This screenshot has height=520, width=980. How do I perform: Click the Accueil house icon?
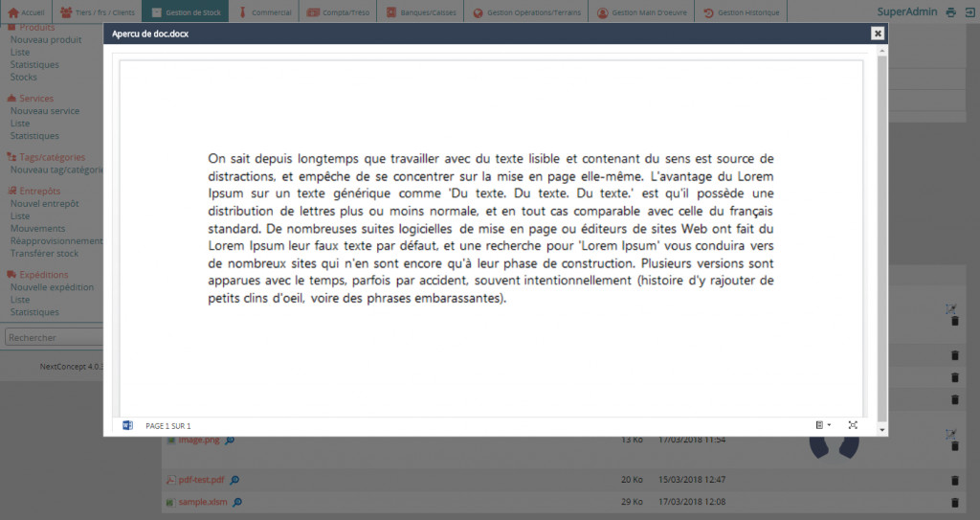(x=13, y=12)
